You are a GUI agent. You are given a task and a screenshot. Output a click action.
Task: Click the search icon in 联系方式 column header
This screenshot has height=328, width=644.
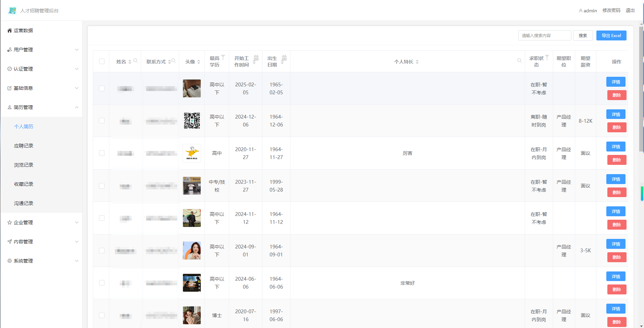tap(174, 61)
